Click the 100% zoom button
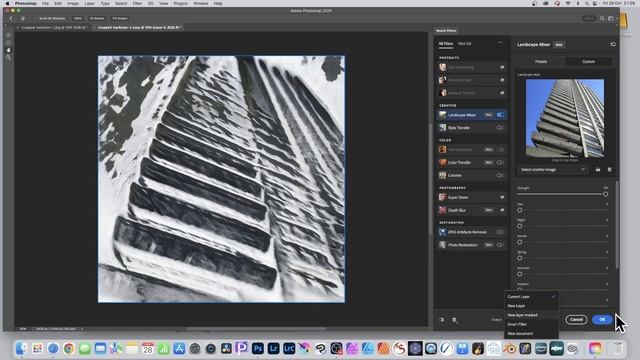The height and width of the screenshot is (360, 640). [78, 18]
